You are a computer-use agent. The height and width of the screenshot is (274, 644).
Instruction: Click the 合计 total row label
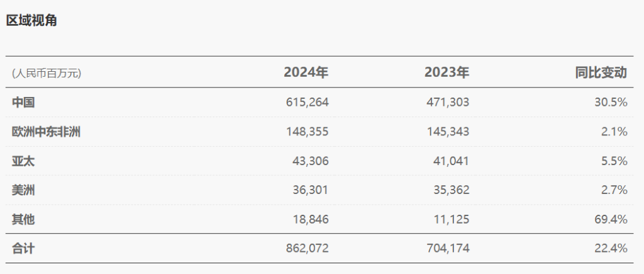click(x=23, y=249)
